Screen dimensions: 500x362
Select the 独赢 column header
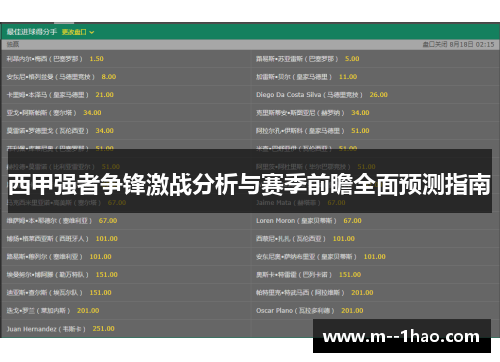pyautogui.click(x=13, y=44)
